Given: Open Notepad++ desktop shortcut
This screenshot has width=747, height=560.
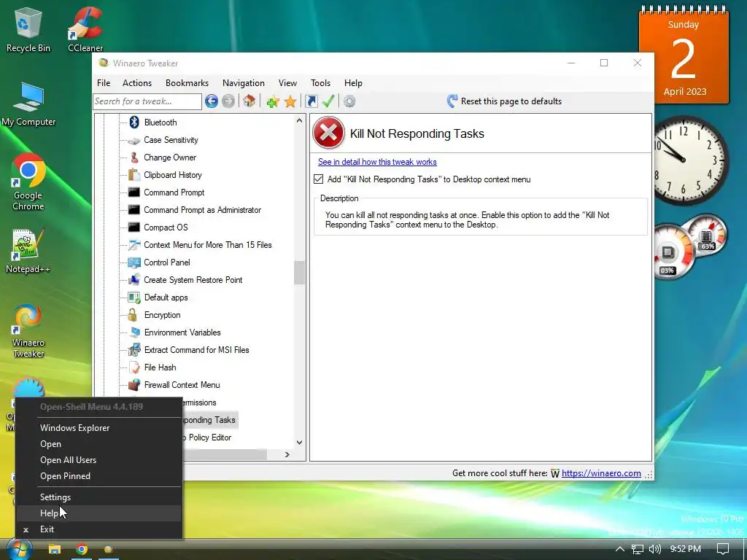Looking at the screenshot, I should coord(28,252).
